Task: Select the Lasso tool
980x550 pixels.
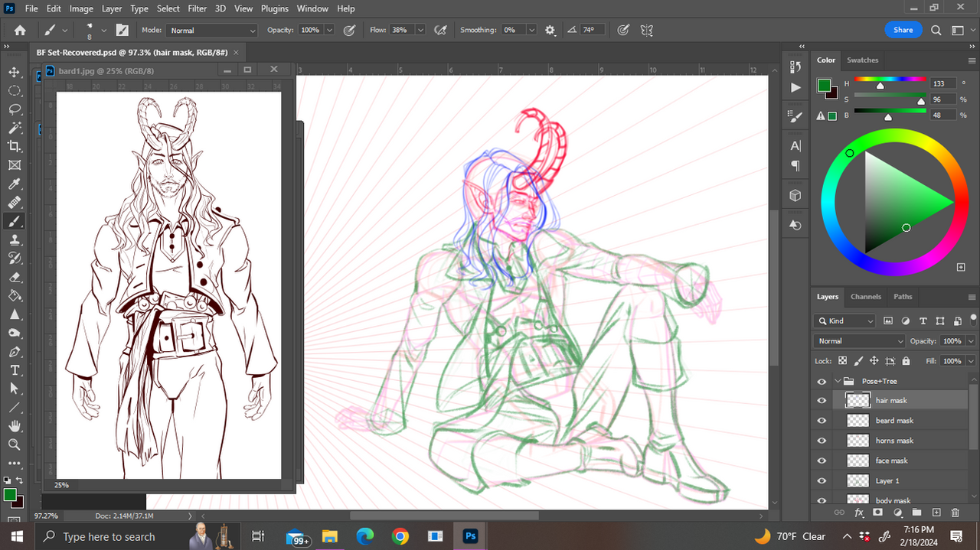Action: tap(15, 109)
